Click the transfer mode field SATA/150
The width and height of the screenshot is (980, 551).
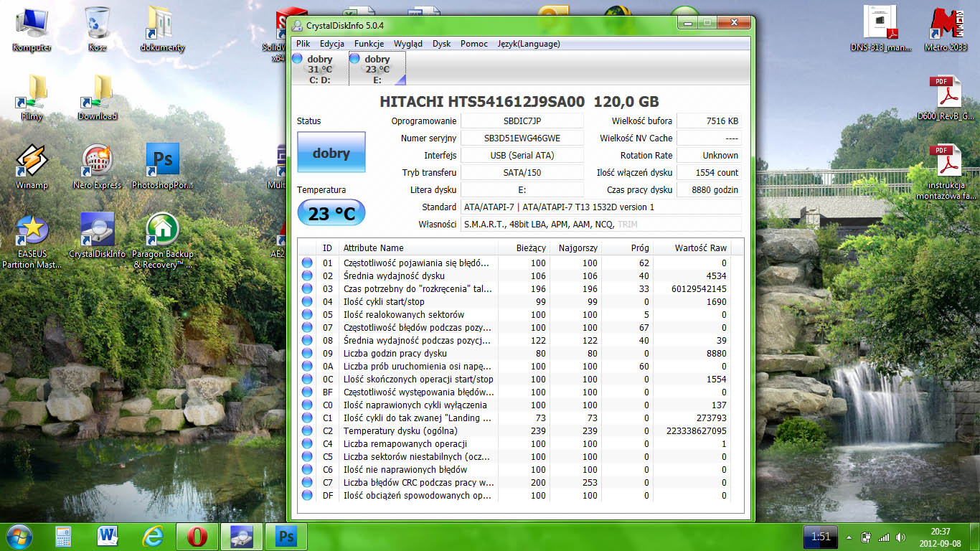point(522,173)
